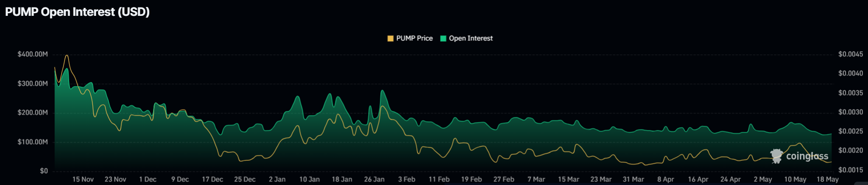Click the 16 Apr date label
Image resolution: width=868 pixels, height=185 pixels.
(x=698, y=179)
